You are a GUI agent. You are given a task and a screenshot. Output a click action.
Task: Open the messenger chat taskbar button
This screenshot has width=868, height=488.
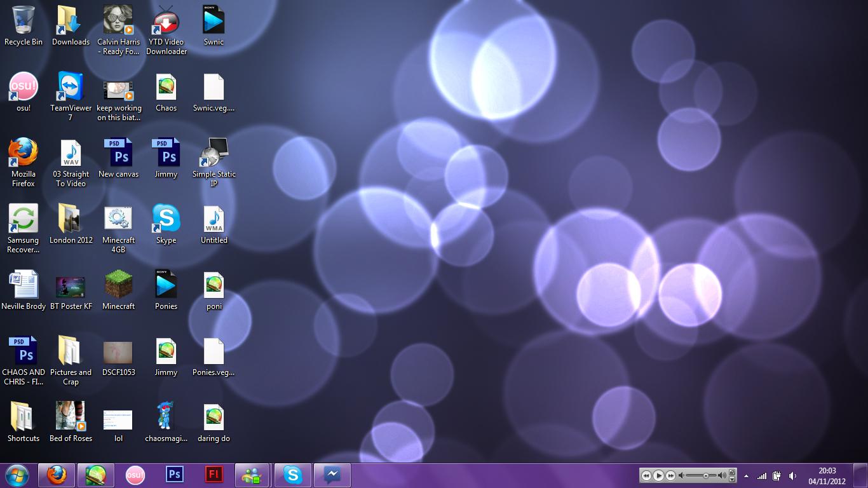point(332,475)
